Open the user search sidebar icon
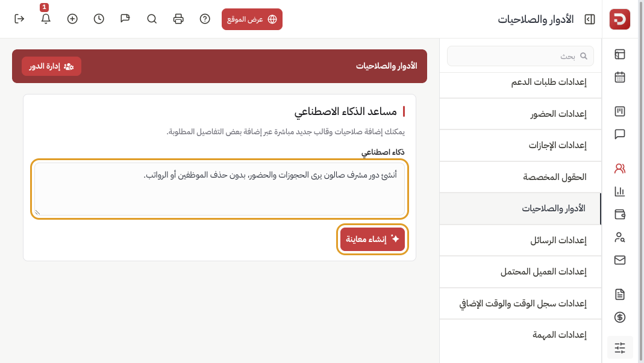 619,237
